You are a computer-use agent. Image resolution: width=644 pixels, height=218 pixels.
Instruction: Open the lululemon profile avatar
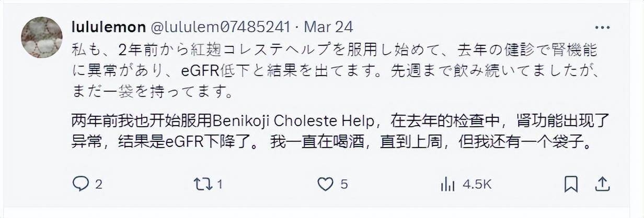point(42,37)
